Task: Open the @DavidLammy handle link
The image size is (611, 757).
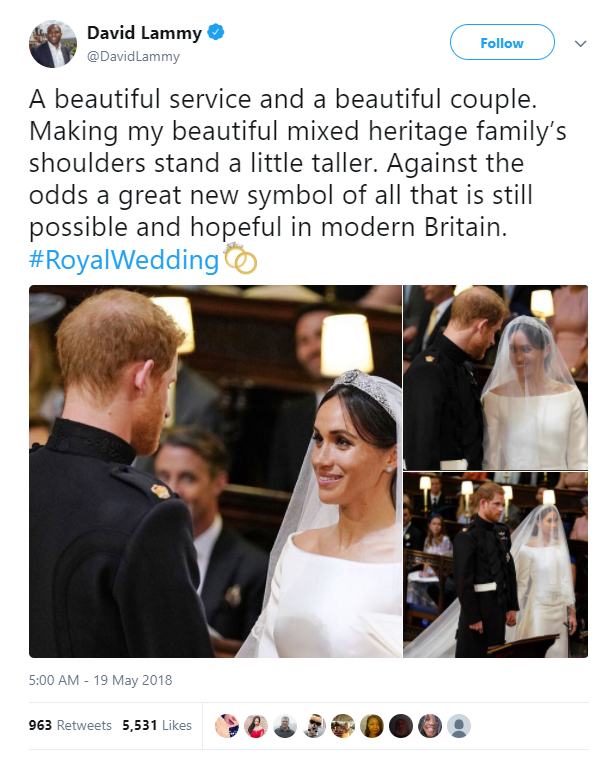Action: [x=133, y=56]
